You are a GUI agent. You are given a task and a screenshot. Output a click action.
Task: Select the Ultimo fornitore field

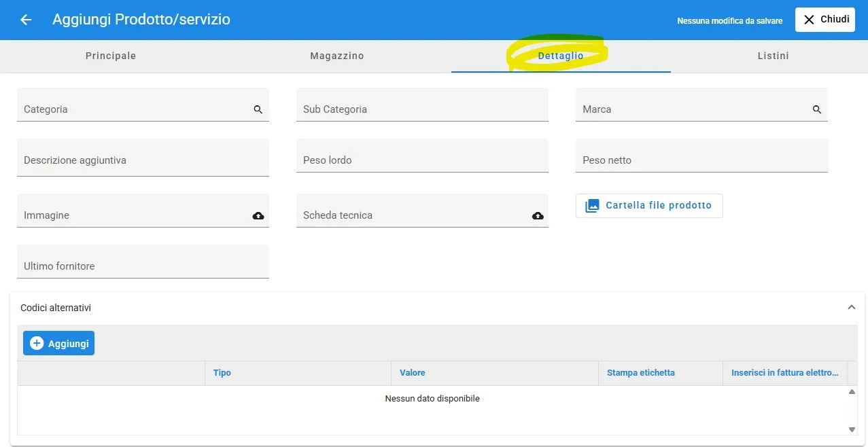[x=143, y=266]
